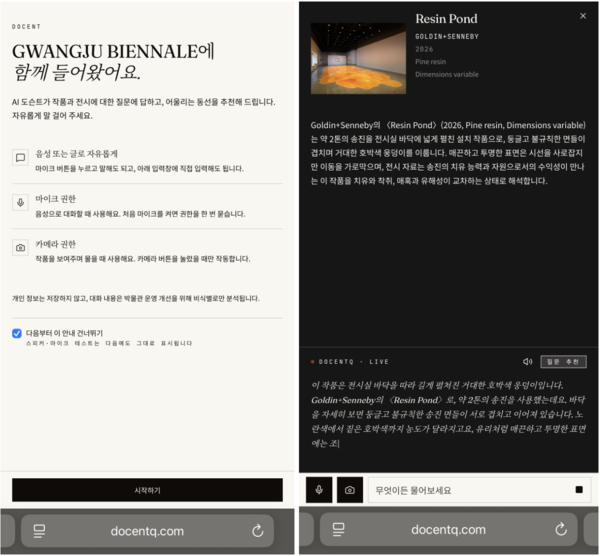Stop the response with the black square button
This screenshot has height=556, width=600.
coord(579,489)
